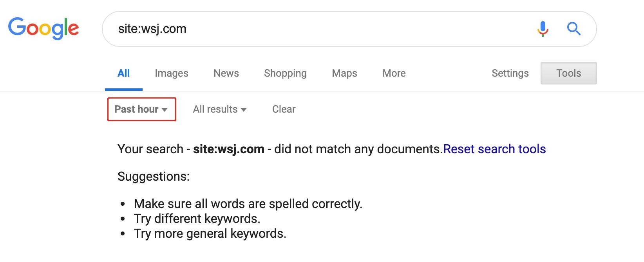This screenshot has width=644, height=262.
Task: Toggle the Tools button off
Action: 568,73
